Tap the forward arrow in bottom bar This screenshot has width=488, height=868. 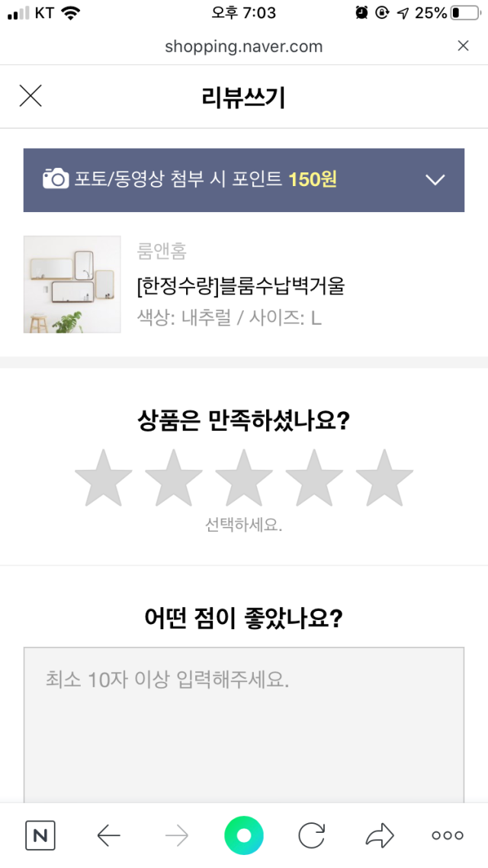(x=177, y=835)
